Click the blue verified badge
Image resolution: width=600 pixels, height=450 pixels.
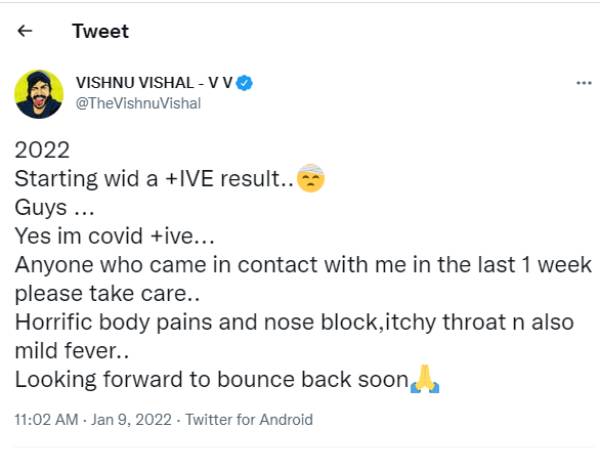pyautogui.click(x=244, y=83)
